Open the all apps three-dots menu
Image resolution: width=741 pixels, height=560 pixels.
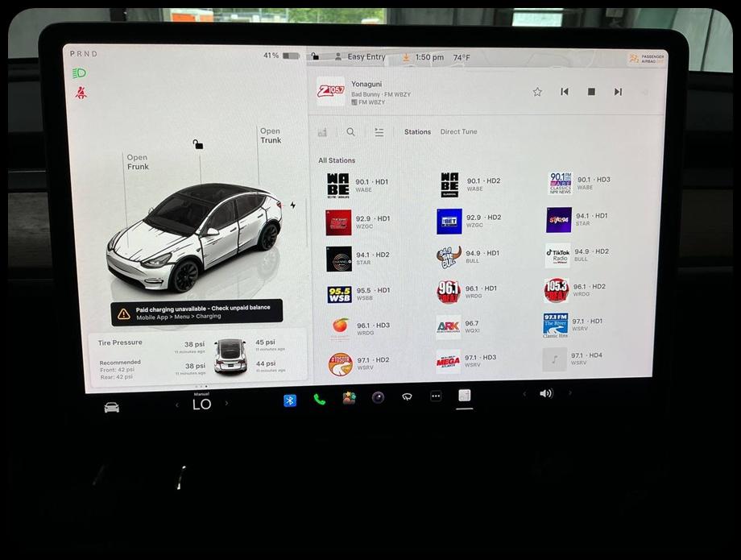[436, 396]
